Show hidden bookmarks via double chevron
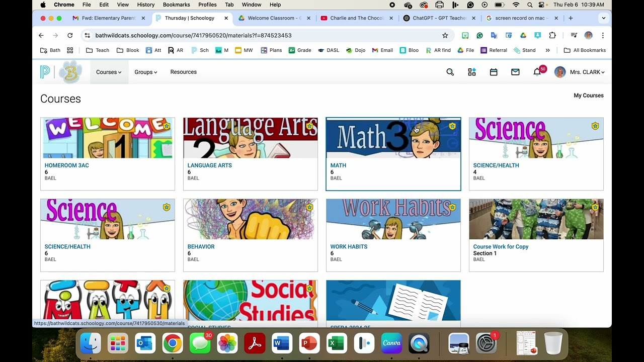Viewport: 644px width, 362px height. coord(547,50)
